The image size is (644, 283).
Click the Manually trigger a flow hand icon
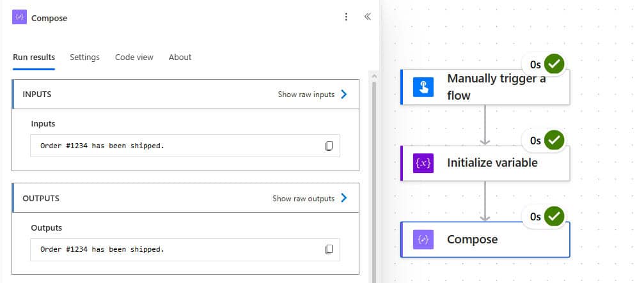pos(423,87)
